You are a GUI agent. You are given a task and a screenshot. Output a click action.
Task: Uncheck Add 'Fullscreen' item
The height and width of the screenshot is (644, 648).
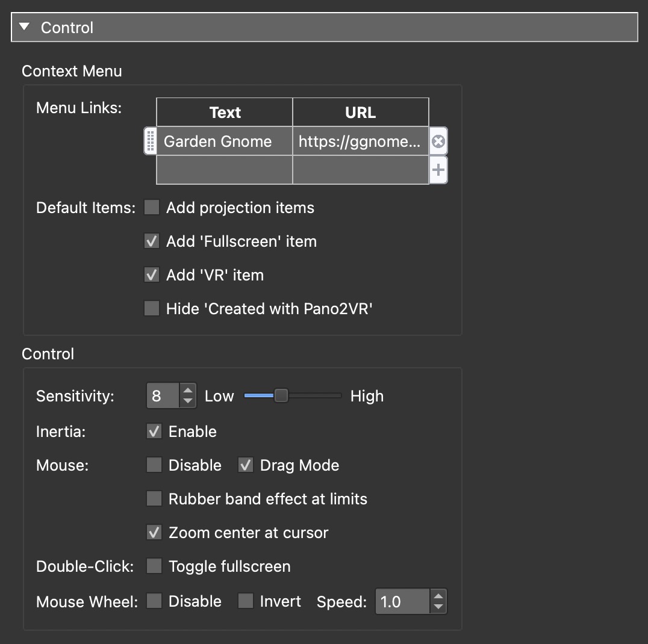(x=152, y=241)
